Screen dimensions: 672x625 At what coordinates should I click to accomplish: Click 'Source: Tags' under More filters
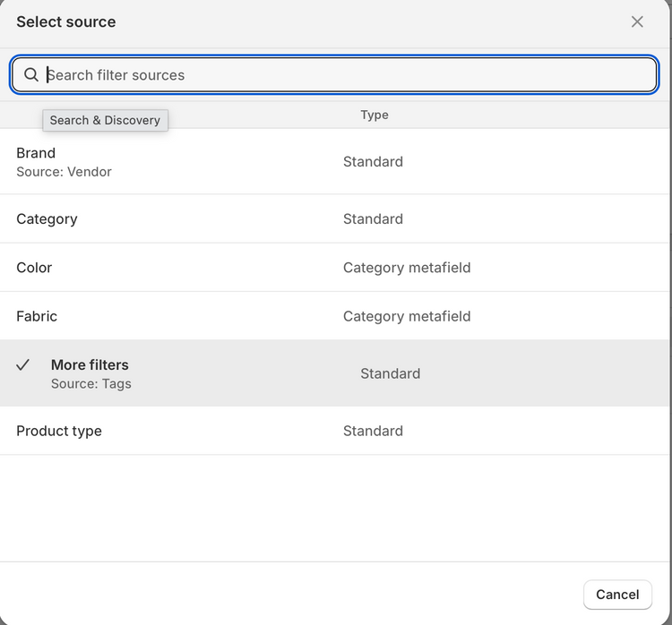(90, 383)
